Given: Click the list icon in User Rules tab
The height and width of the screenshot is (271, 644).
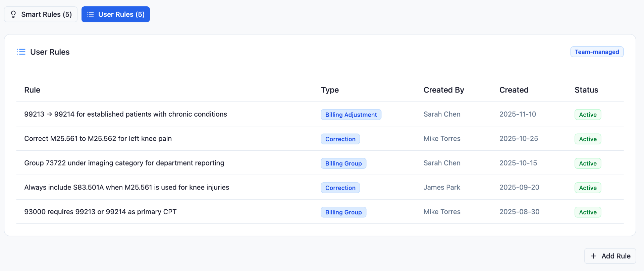Looking at the screenshot, I should click(90, 14).
